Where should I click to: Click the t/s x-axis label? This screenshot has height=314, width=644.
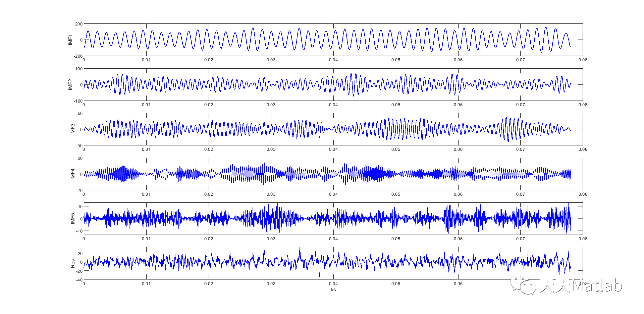[333, 290]
